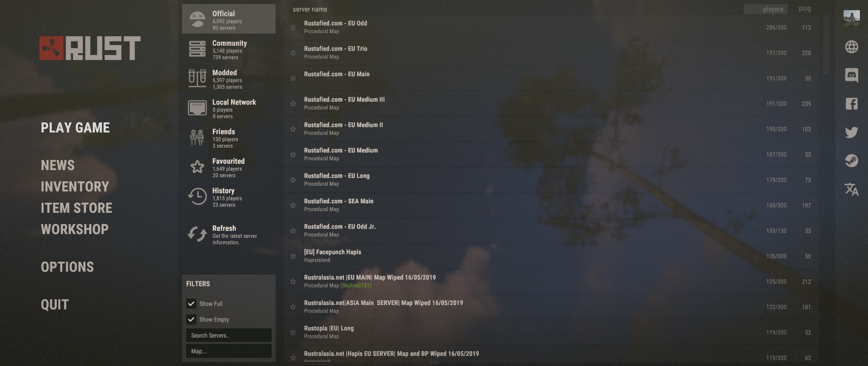Open the Twitter bird icon
868x366 pixels.
[x=851, y=132]
